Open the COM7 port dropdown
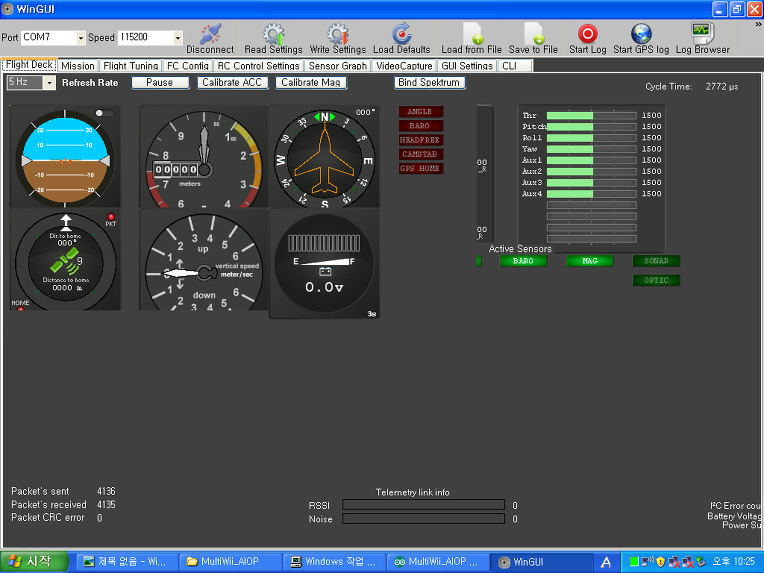Image resolution: width=764 pixels, height=573 pixels. (x=80, y=38)
